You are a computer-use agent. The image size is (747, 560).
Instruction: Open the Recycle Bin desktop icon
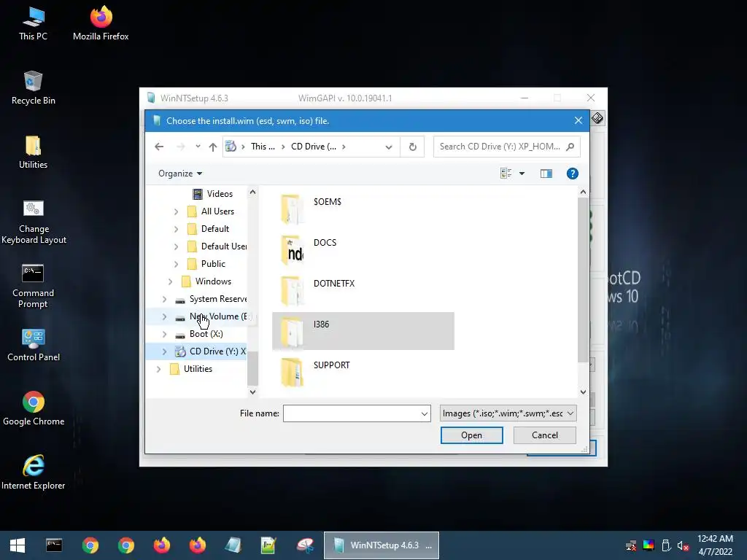click(33, 87)
